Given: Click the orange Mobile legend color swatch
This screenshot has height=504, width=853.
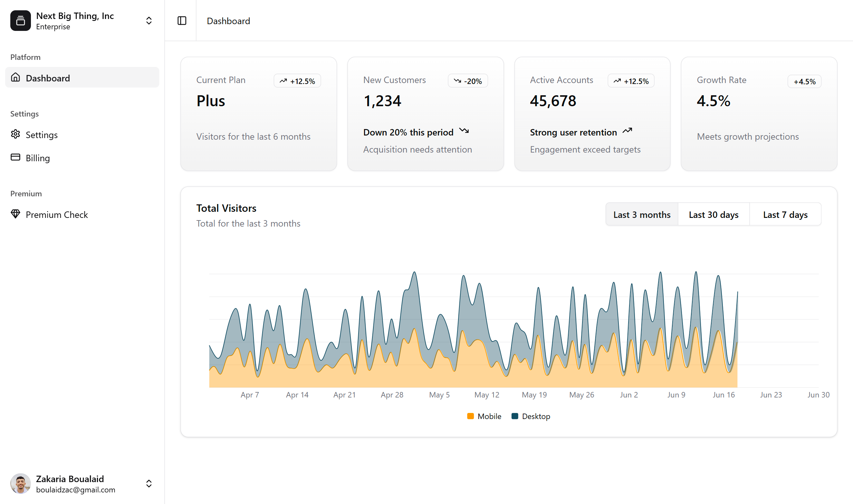Looking at the screenshot, I should tap(470, 416).
